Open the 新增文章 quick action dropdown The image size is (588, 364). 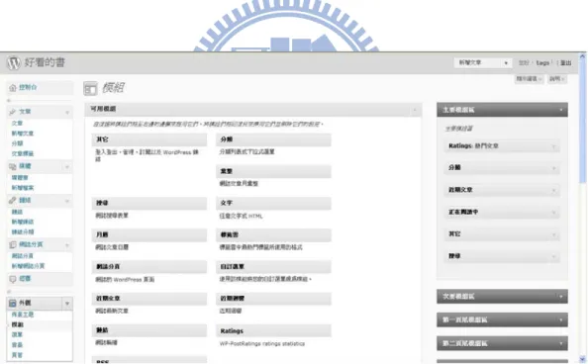pos(506,63)
